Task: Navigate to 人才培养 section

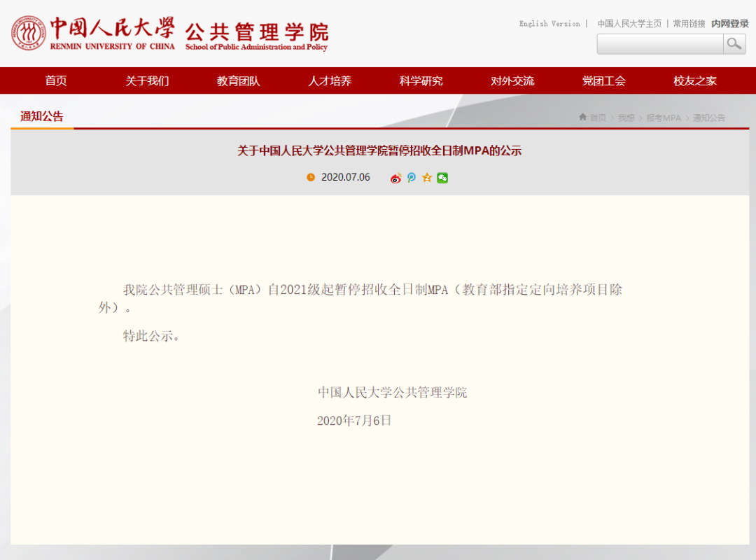Action: pyautogui.click(x=329, y=80)
